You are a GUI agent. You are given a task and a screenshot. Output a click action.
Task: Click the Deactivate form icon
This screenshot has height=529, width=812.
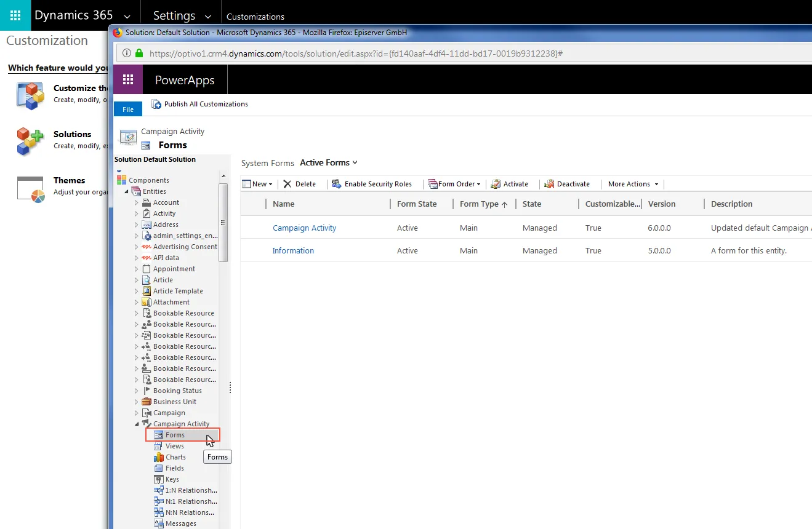(550, 184)
